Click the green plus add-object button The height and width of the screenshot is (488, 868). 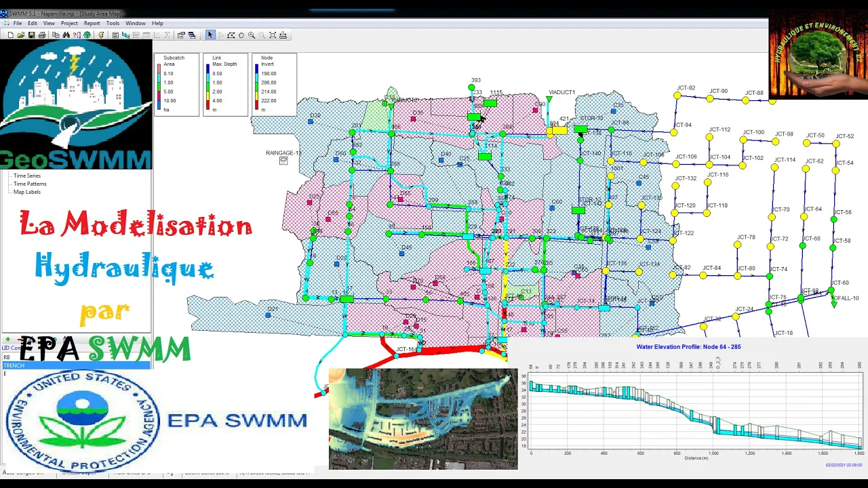(7, 340)
